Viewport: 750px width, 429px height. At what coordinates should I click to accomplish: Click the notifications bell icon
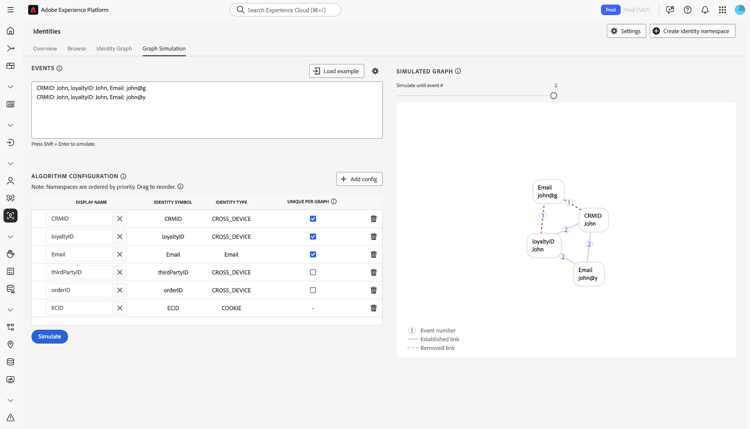click(705, 10)
